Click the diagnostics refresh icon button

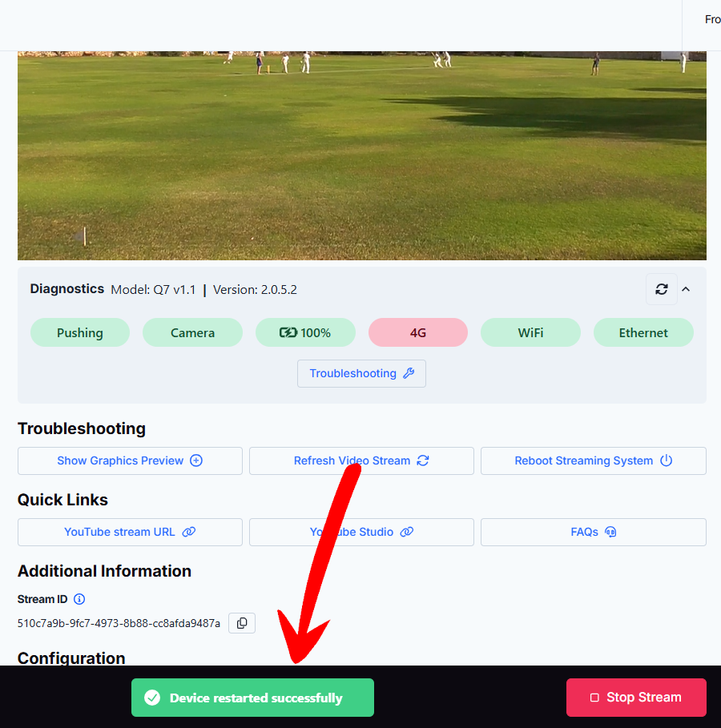[661, 289]
